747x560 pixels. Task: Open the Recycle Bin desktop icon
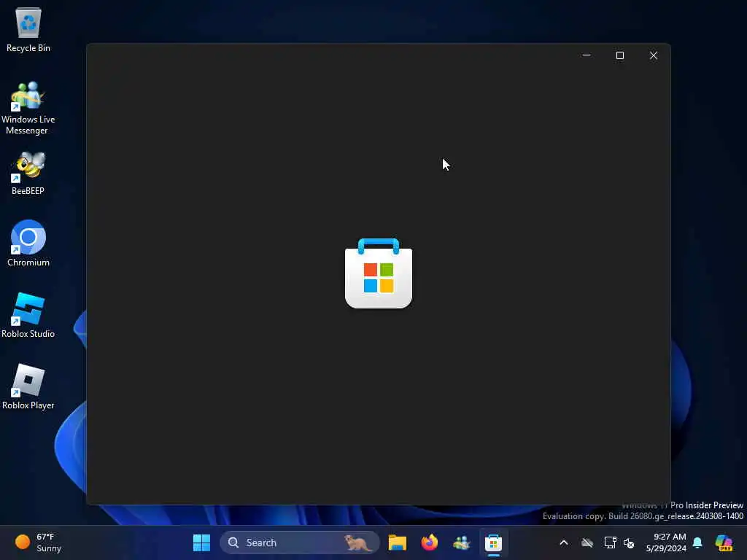[x=28, y=29]
